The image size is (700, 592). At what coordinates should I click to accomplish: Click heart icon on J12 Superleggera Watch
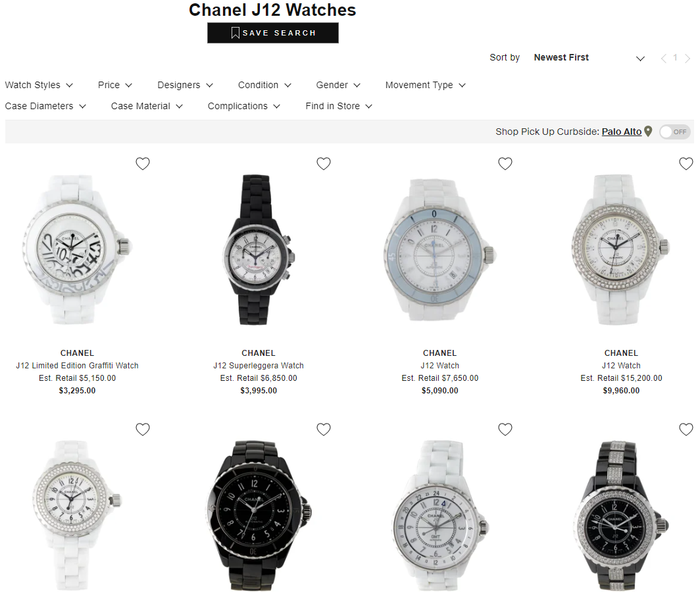coord(324,164)
